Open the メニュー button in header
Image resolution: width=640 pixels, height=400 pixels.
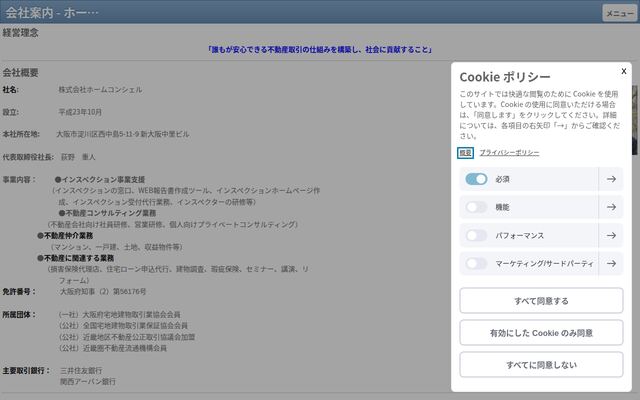[619, 13]
